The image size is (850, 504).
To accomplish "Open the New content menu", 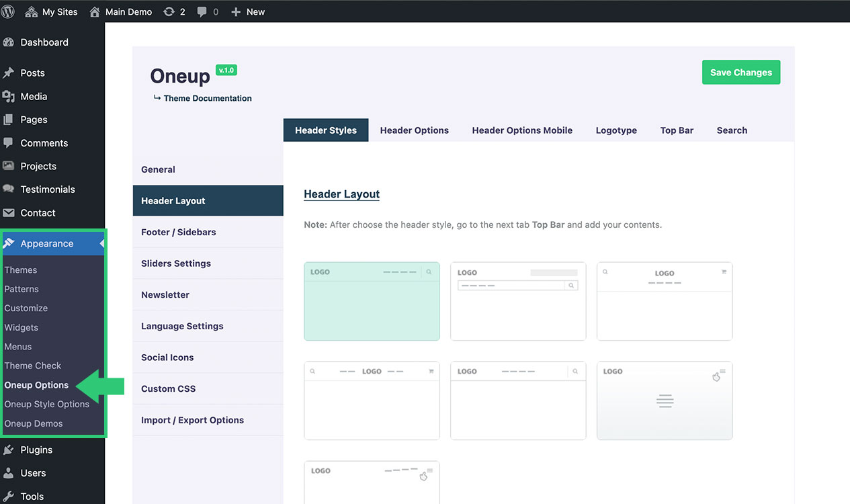I will (x=248, y=11).
